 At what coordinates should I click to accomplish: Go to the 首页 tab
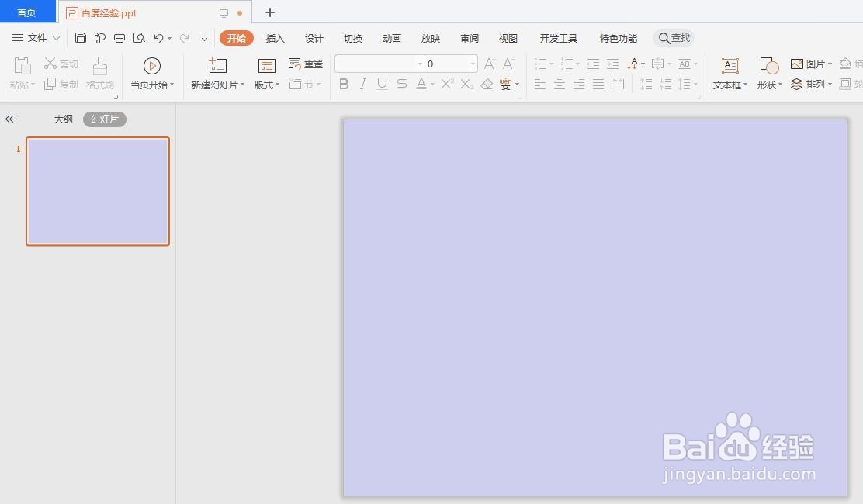[26, 12]
